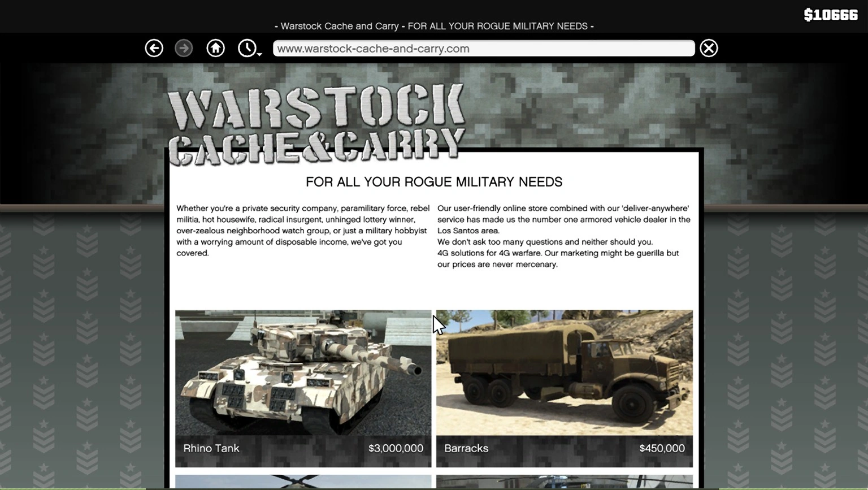This screenshot has height=490, width=868.
Task: Click the Rhino Tank camouflage image
Action: click(x=303, y=373)
